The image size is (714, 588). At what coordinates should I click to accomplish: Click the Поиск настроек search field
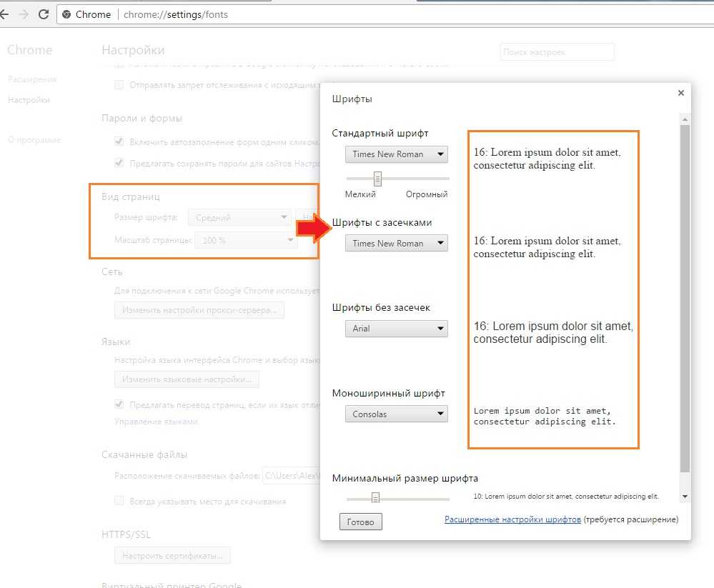point(557,52)
